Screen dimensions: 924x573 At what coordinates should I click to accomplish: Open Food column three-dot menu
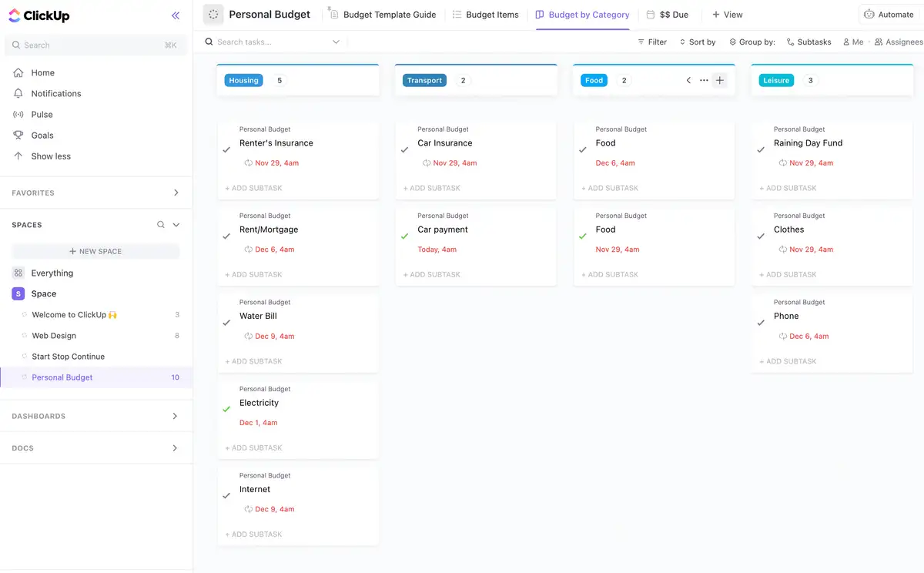point(704,80)
